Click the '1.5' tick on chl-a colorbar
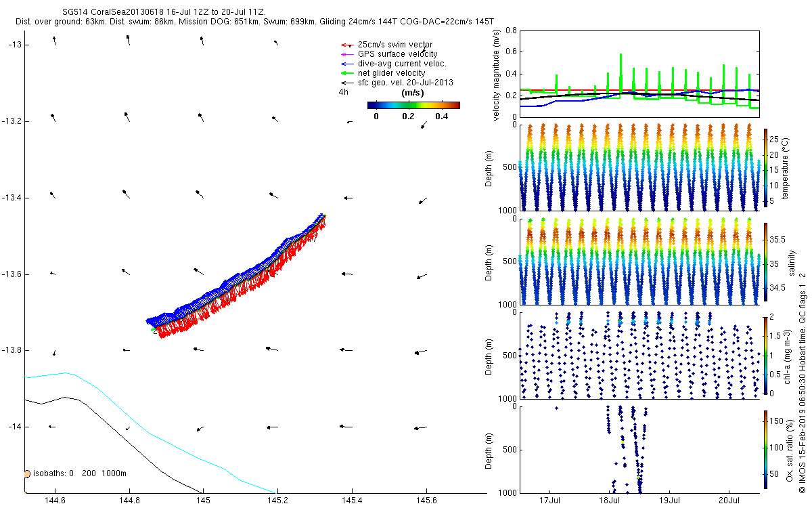Screen dimensions: 812x508 pyautogui.click(x=776, y=336)
